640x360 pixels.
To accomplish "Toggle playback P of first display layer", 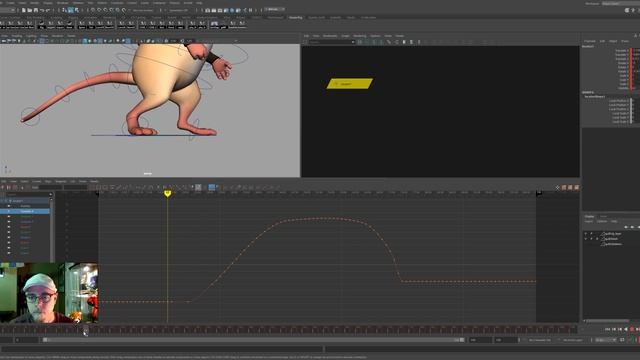I will (591, 234).
